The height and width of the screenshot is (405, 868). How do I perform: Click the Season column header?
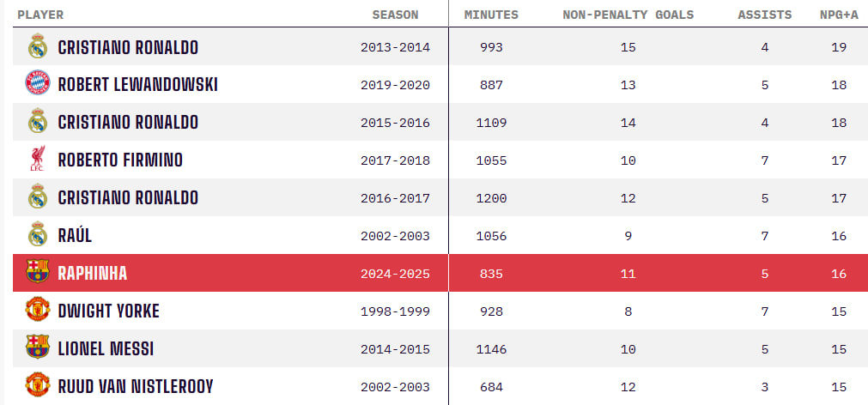pos(395,15)
